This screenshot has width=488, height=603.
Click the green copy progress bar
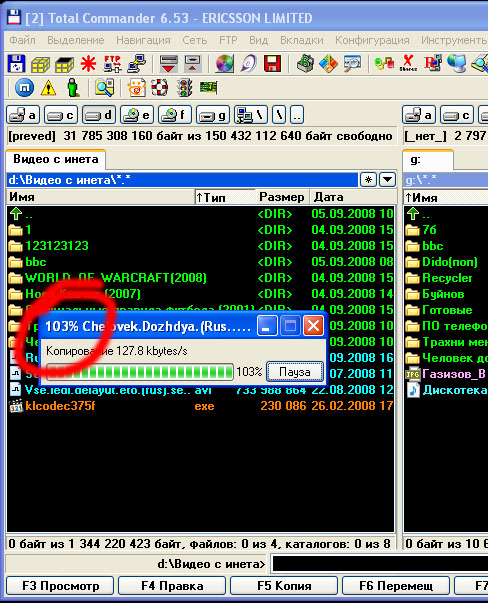[x=140, y=372]
